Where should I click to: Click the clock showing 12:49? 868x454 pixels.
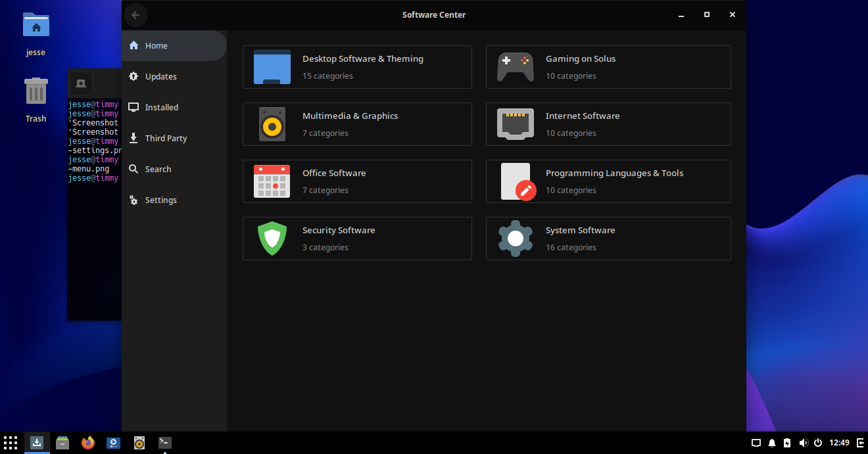click(x=839, y=443)
